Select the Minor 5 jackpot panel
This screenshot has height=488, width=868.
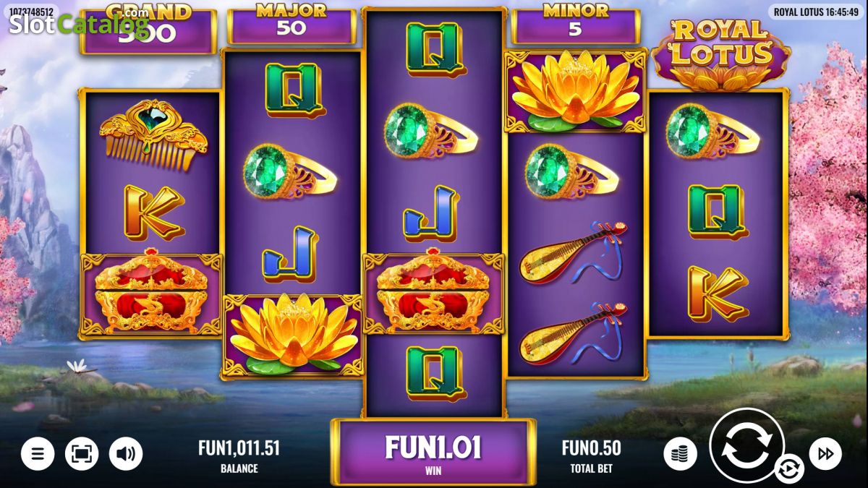click(576, 25)
